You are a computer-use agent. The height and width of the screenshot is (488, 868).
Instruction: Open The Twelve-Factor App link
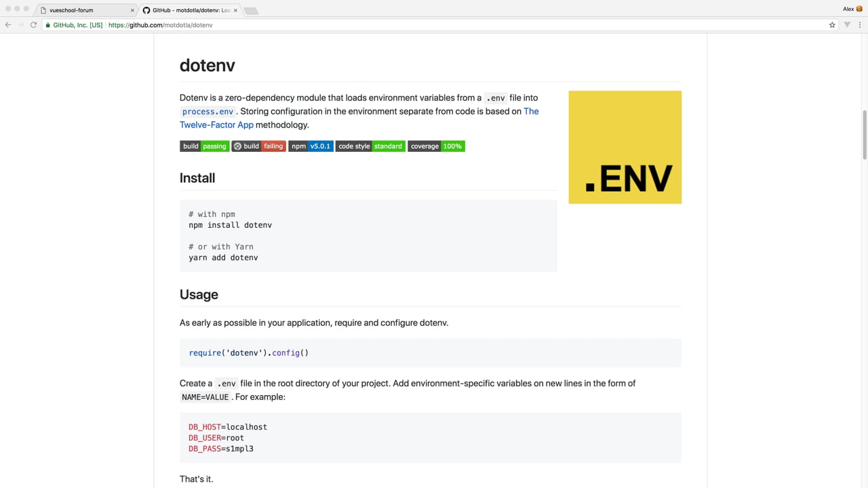click(x=359, y=118)
